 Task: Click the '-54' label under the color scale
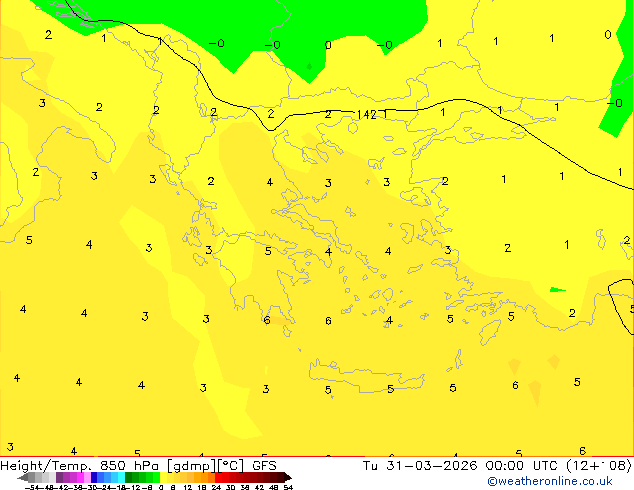point(32,487)
